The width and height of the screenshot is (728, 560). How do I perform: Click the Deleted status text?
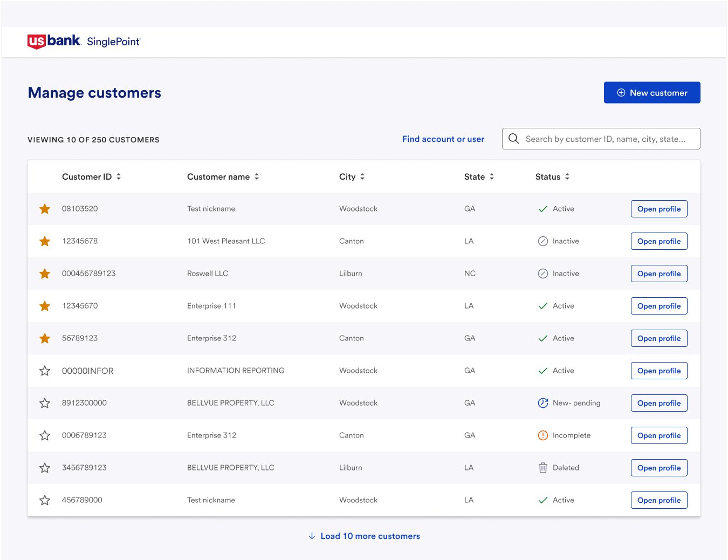(566, 468)
